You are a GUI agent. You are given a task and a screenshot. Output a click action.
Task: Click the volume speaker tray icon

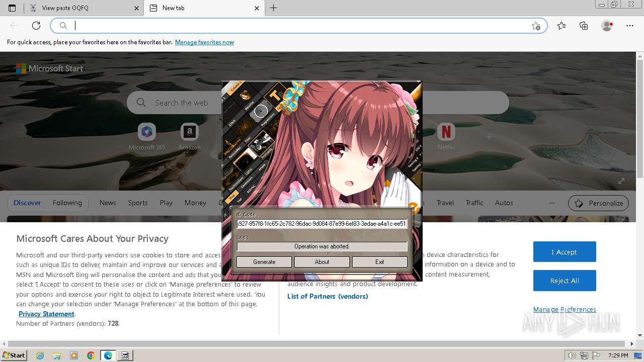572,355
